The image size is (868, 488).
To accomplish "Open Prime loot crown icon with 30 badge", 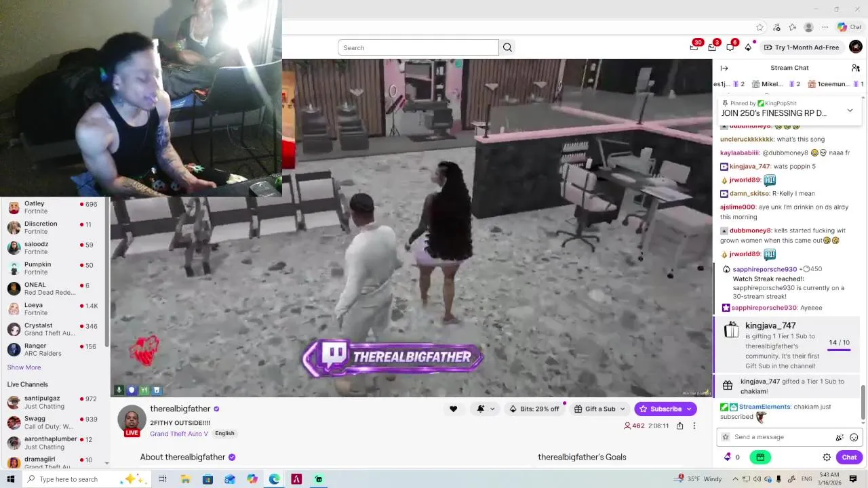I will pyautogui.click(x=694, y=47).
